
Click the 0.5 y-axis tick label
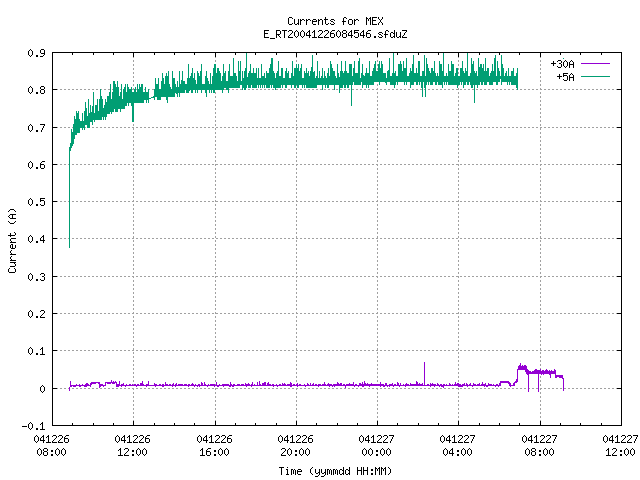pyautogui.click(x=36, y=202)
